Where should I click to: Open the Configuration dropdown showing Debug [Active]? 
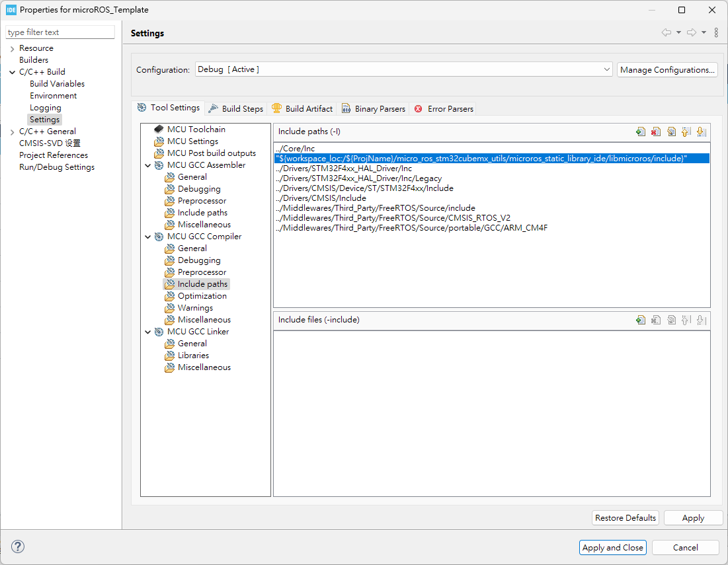tap(606, 69)
